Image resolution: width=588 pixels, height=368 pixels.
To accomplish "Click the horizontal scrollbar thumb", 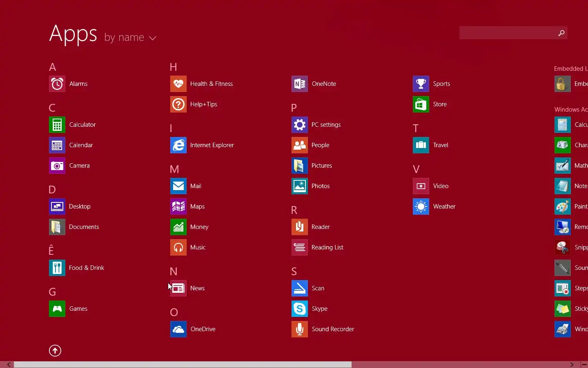I will pos(183,364).
